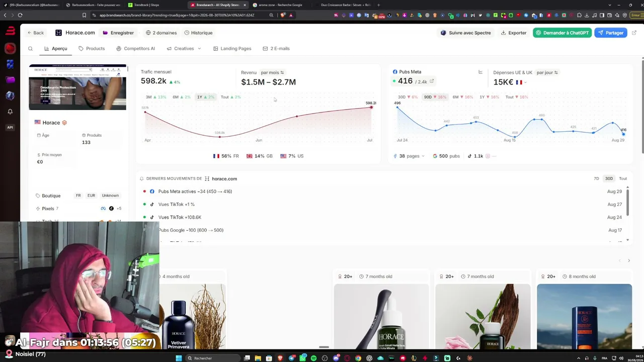
Task: Select Tout traffic range
Action: (231, 97)
